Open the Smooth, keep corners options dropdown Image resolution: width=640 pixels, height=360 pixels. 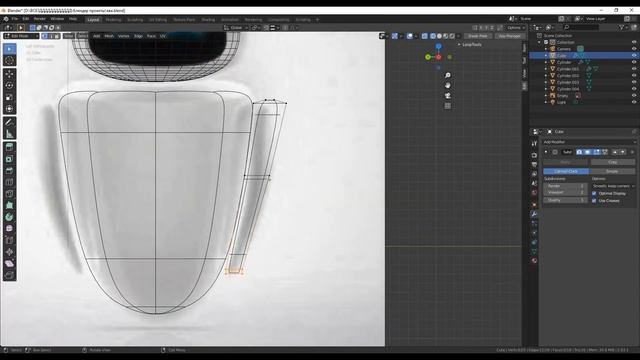(x=613, y=186)
